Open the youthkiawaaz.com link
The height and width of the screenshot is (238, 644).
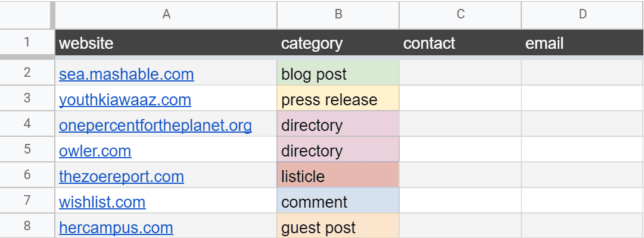(125, 100)
